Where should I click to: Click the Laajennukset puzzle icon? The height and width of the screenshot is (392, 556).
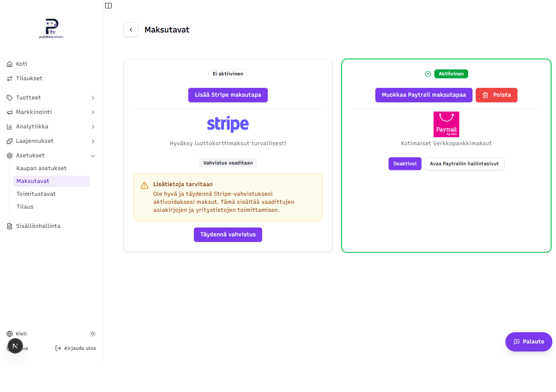click(10, 141)
